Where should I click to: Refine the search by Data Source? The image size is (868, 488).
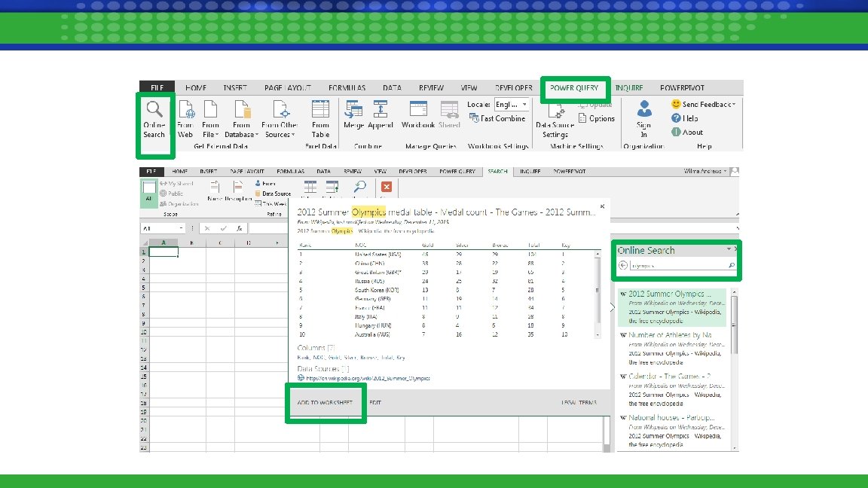273,194
